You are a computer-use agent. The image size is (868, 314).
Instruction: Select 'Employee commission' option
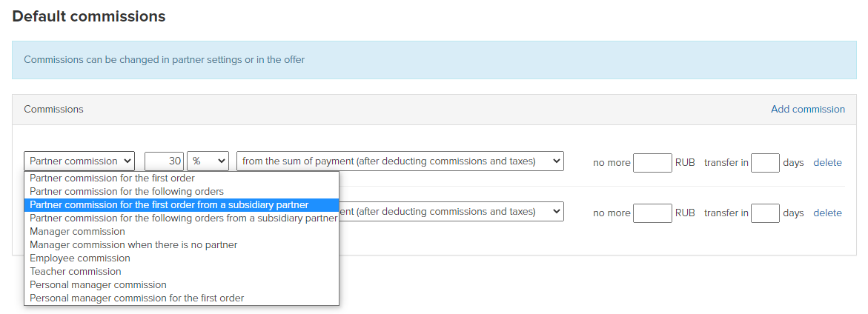(182, 258)
